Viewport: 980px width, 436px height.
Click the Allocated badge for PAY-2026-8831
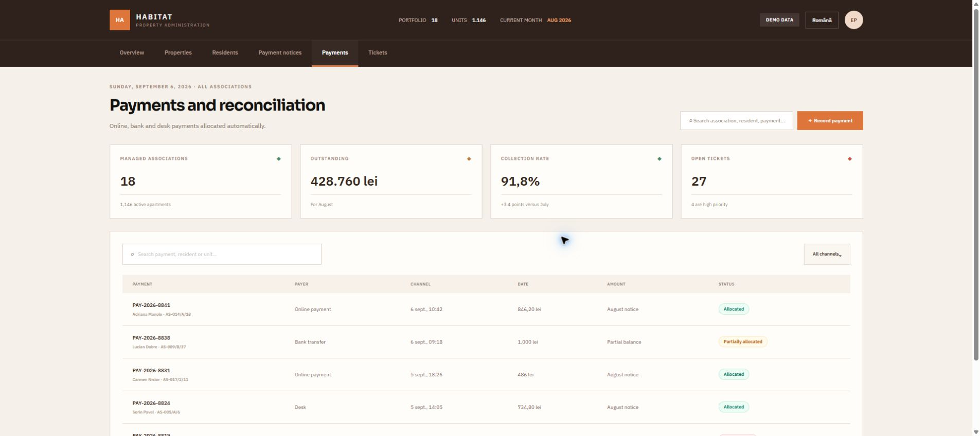(734, 374)
